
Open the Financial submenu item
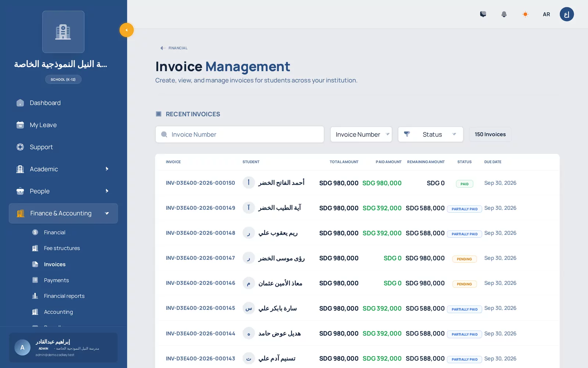point(54,233)
